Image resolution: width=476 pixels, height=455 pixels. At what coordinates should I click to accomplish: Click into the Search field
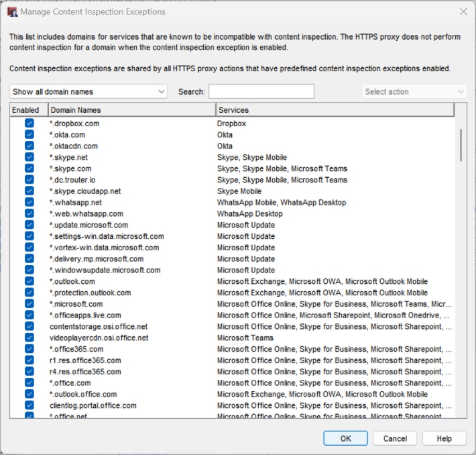(261, 91)
